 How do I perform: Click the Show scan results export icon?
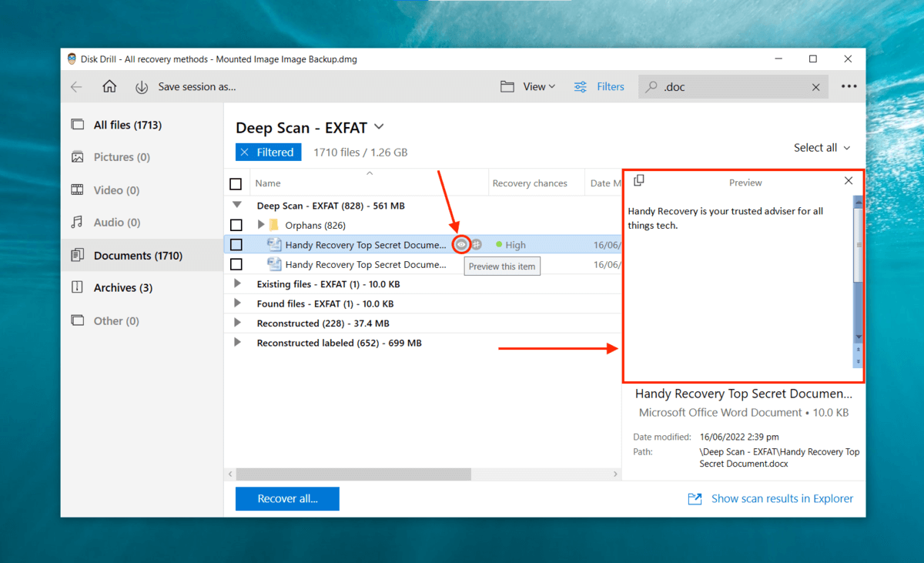pos(695,499)
